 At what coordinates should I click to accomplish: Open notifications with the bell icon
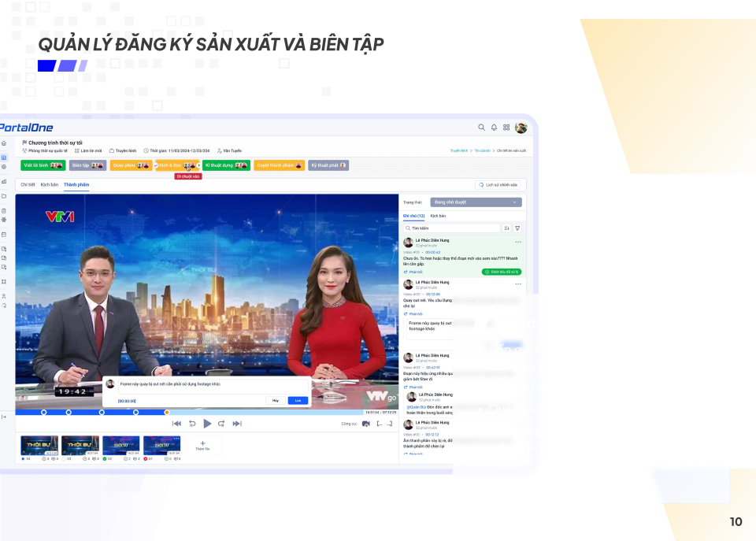(494, 128)
